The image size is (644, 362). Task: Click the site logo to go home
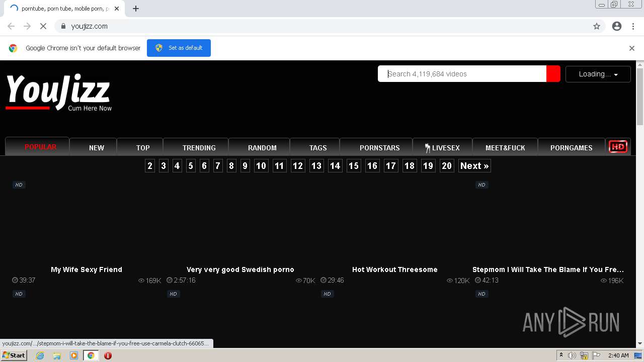[x=58, y=93]
